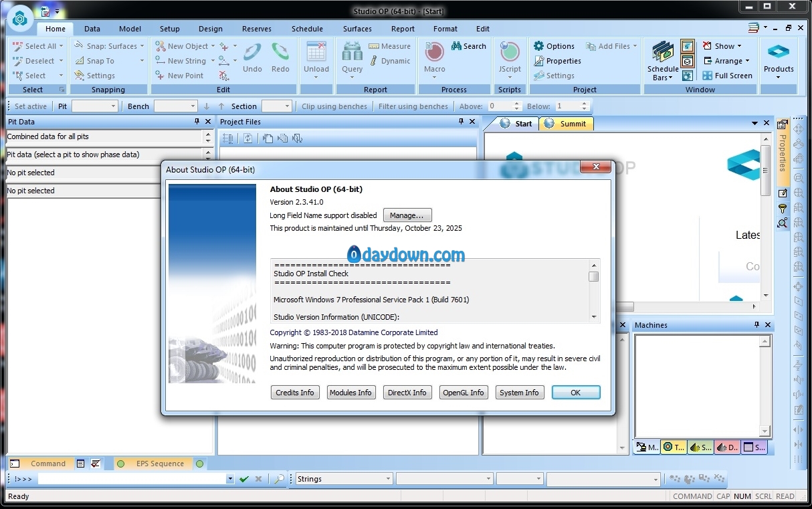Click the Redo icon in the ribbon
The height and width of the screenshot is (509, 812).
[x=280, y=52]
